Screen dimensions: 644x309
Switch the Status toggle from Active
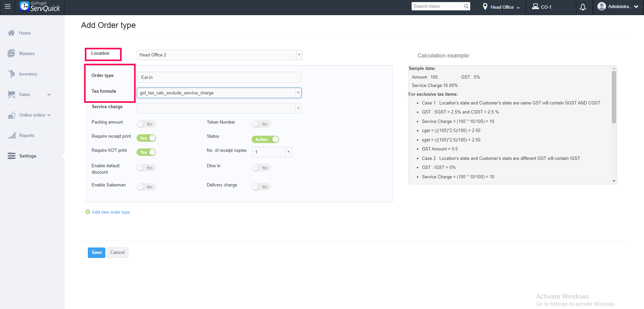point(265,139)
